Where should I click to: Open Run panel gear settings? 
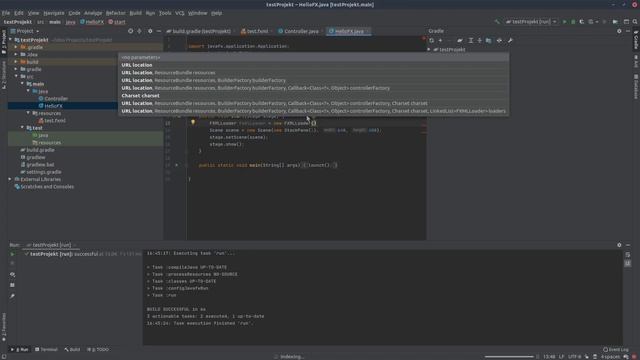pos(619,245)
